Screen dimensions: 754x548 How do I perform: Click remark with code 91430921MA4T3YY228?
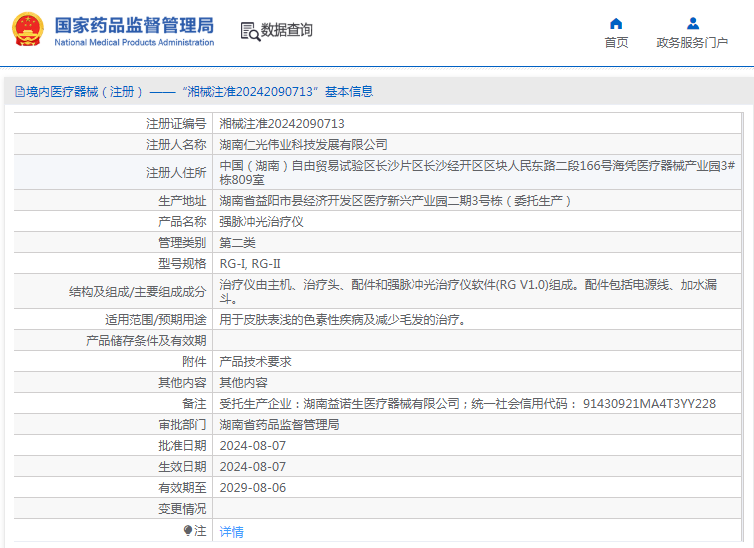coord(467,404)
